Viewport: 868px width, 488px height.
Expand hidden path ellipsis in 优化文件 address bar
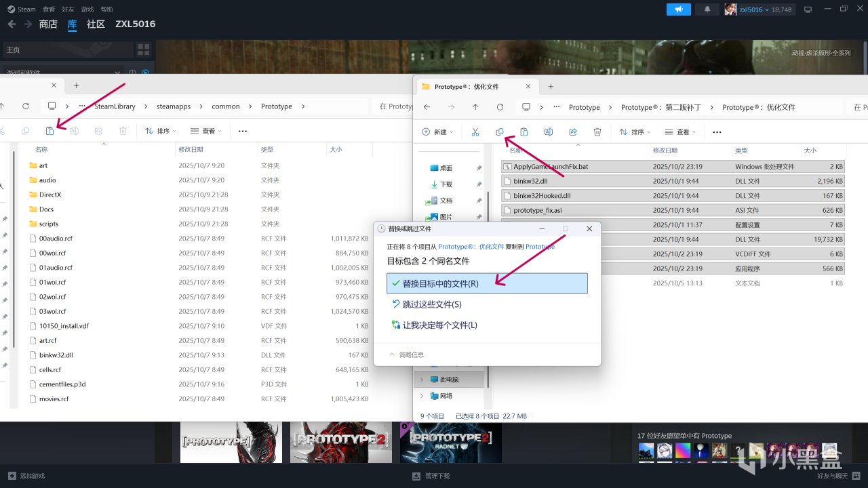pyautogui.click(x=557, y=107)
